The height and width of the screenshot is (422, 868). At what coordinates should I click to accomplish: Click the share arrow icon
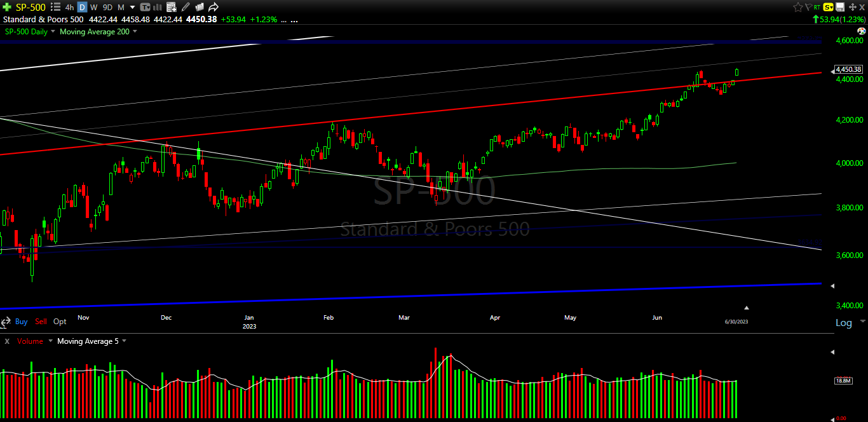[214, 7]
